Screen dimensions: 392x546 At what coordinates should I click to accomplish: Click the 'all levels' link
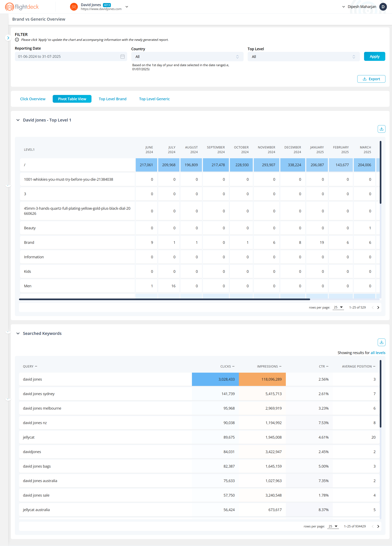(x=378, y=353)
